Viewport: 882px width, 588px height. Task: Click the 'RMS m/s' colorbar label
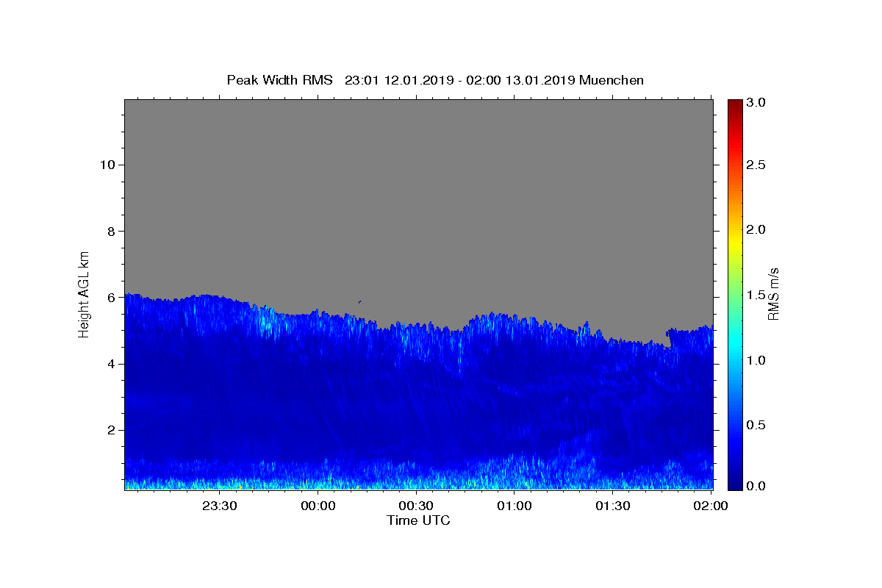pyautogui.click(x=772, y=293)
